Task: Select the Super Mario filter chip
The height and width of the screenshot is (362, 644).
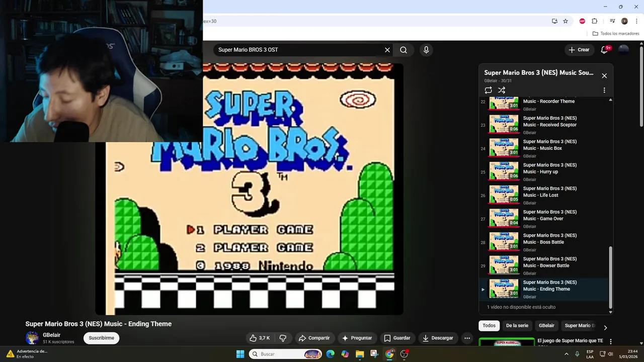Action: [580, 326]
